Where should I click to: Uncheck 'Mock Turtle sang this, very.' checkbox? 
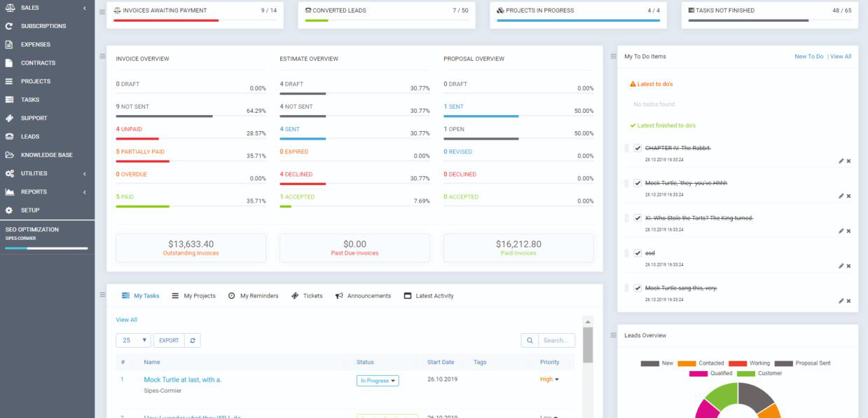point(638,288)
